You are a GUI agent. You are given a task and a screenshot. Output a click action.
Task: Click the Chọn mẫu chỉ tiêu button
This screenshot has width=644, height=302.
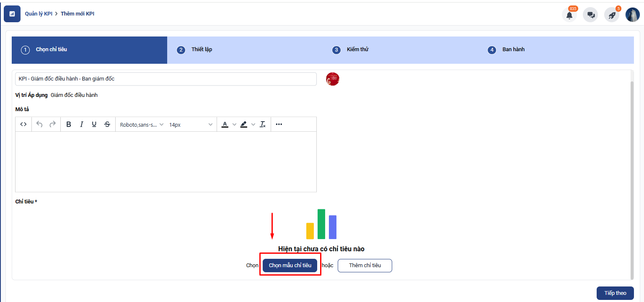(290, 266)
